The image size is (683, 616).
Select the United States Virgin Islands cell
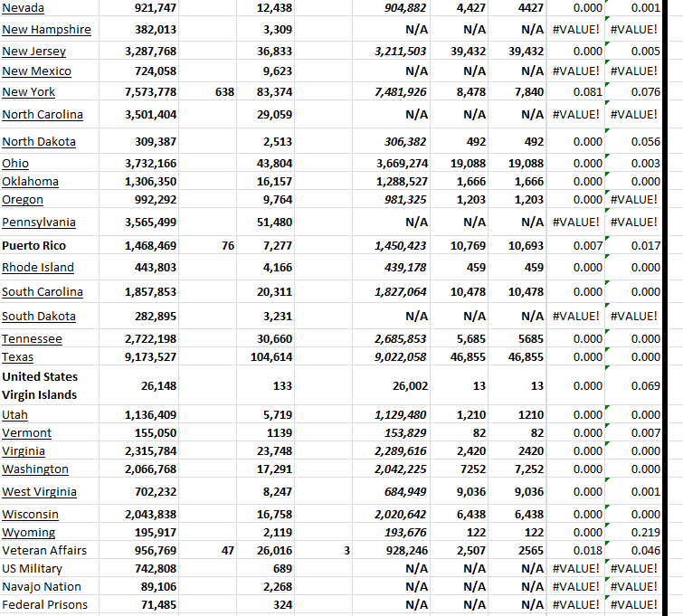coord(40,385)
